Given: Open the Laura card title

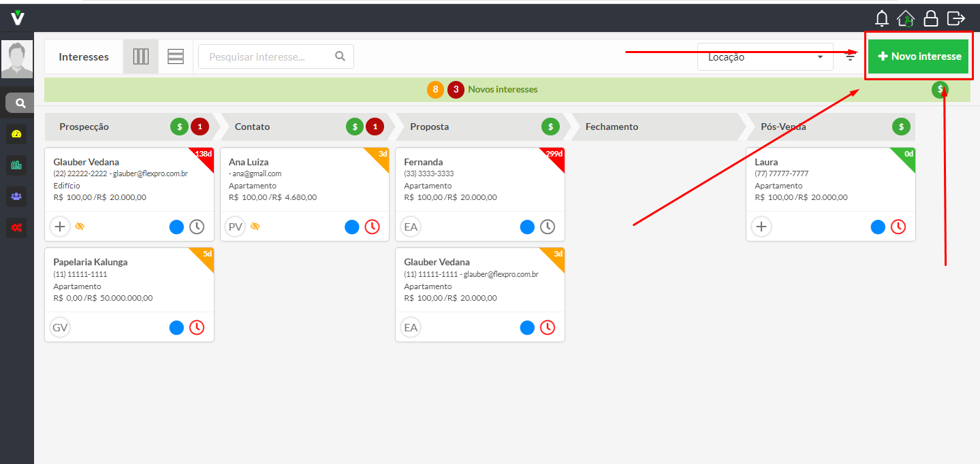Looking at the screenshot, I should tap(765, 162).
